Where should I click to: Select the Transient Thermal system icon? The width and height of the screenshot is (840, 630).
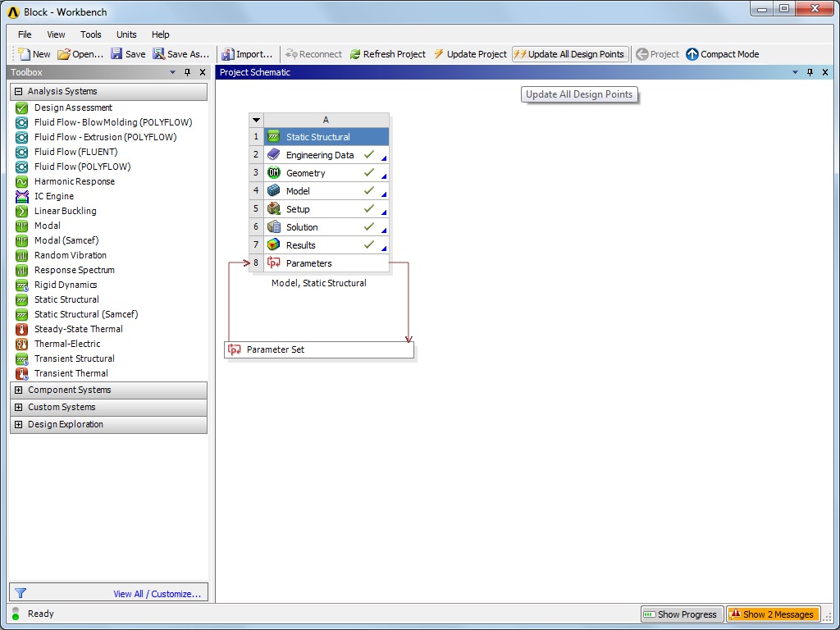pyautogui.click(x=21, y=373)
